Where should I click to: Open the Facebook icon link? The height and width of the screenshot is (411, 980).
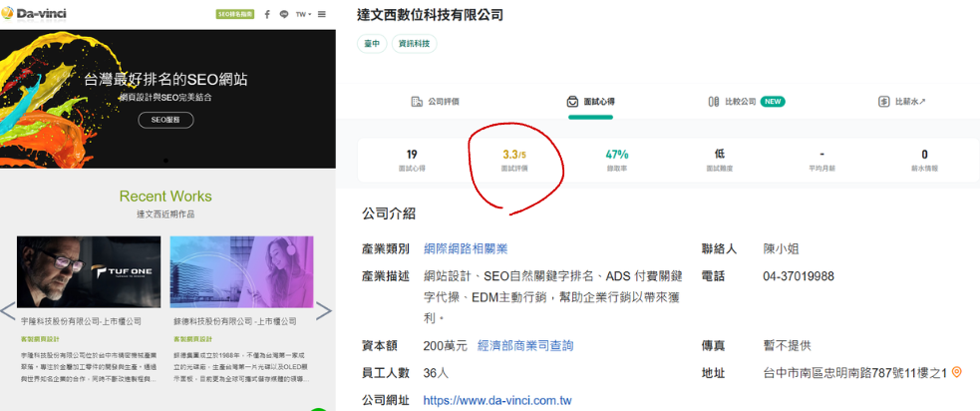click(267, 14)
